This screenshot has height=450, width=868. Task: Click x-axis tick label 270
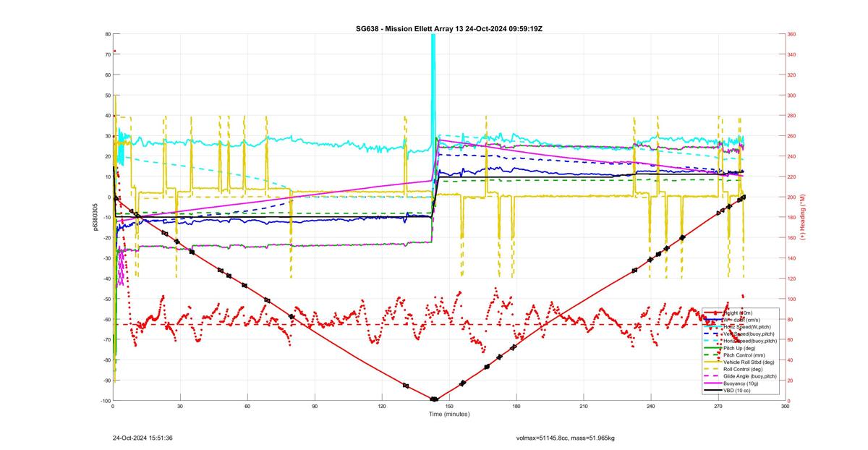(718, 407)
